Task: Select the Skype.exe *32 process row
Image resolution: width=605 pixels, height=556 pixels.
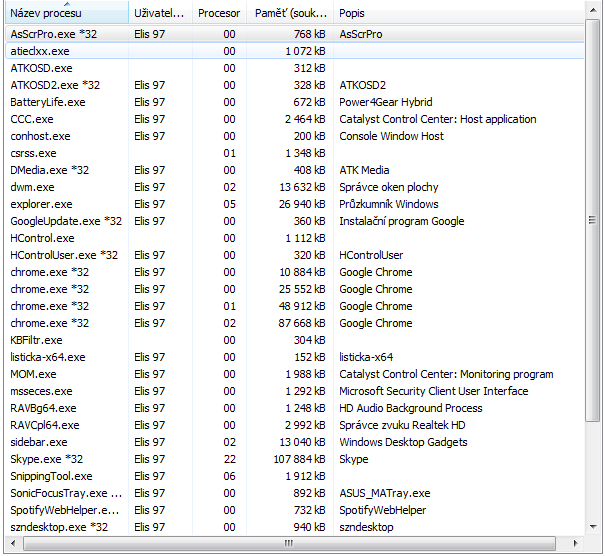Action: point(48,459)
